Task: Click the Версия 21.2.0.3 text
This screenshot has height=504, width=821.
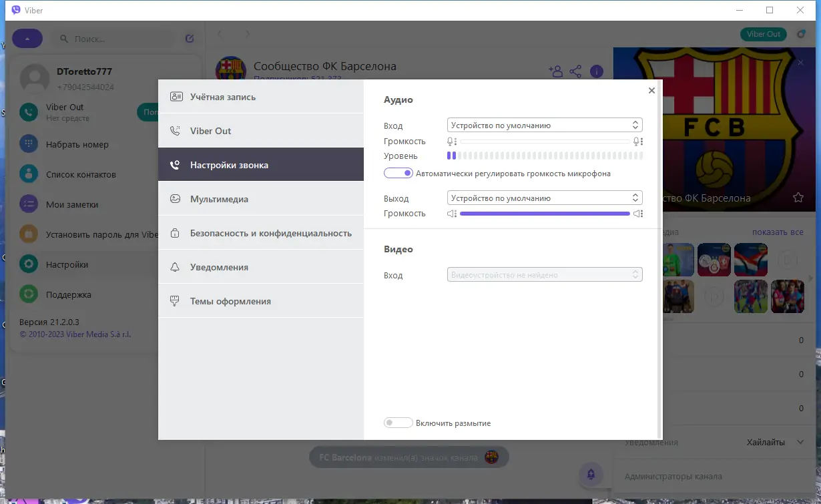Action: click(49, 322)
